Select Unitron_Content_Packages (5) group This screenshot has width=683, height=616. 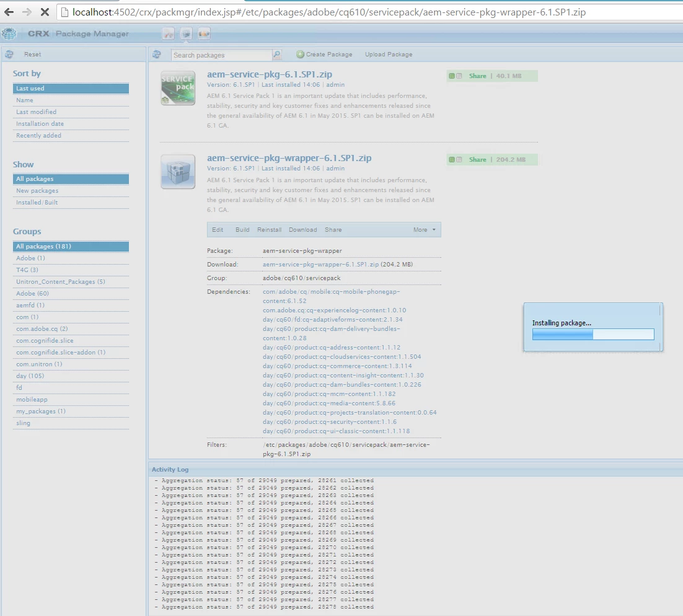click(x=71, y=282)
